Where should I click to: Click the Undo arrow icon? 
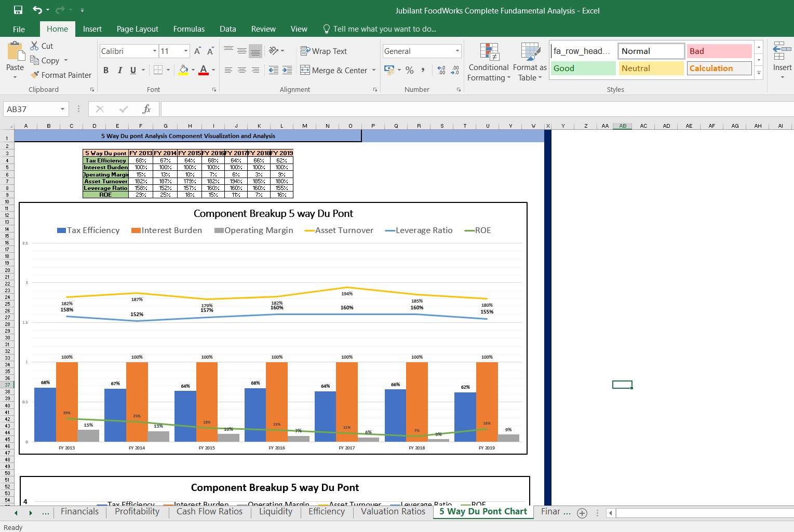point(37,10)
